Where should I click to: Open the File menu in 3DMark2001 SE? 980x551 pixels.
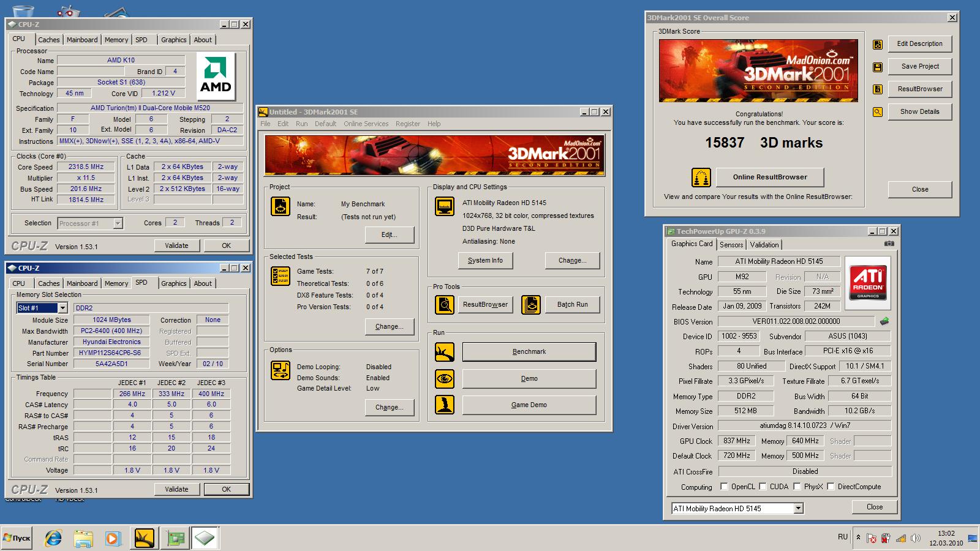[265, 124]
